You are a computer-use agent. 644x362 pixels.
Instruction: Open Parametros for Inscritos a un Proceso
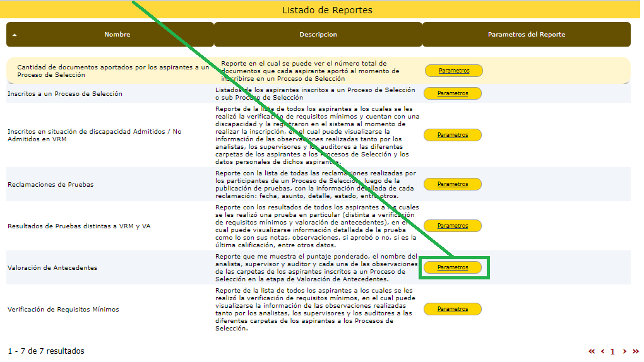pos(453,93)
